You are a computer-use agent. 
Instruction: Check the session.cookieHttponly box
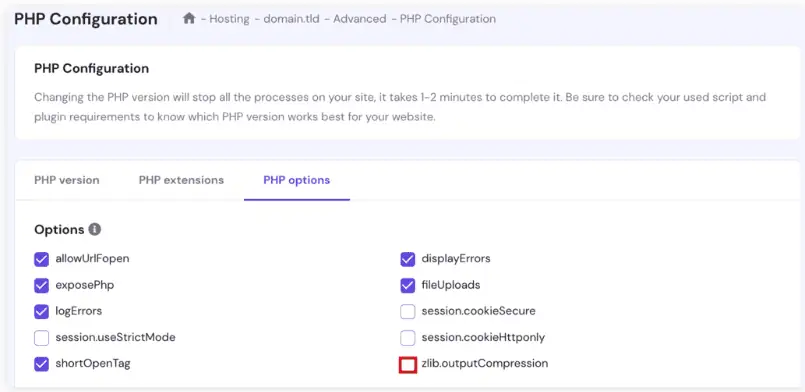[x=408, y=338]
